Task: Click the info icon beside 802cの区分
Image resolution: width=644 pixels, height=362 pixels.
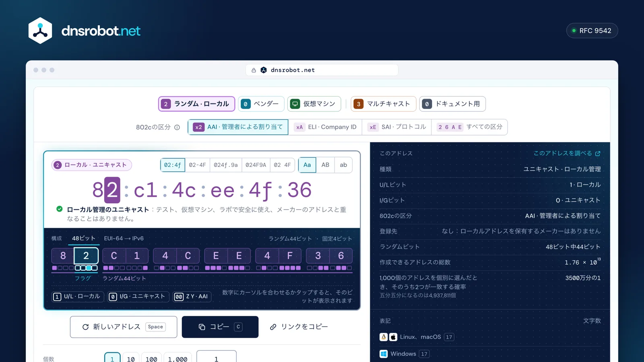Action: [x=177, y=127]
